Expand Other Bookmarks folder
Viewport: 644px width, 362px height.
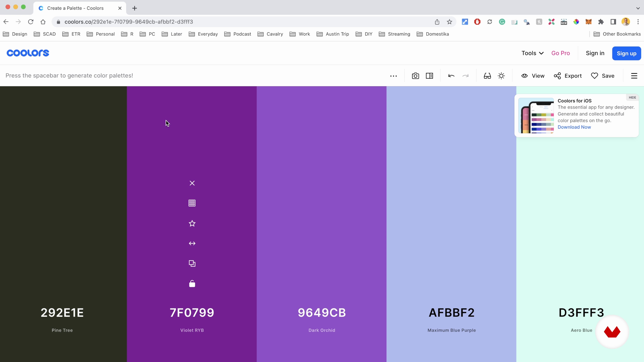[617, 34]
